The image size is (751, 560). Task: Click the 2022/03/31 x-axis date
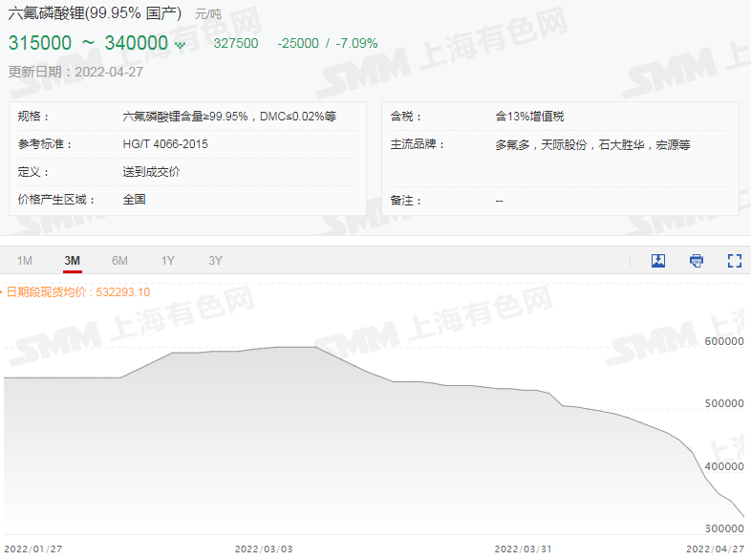523,549
